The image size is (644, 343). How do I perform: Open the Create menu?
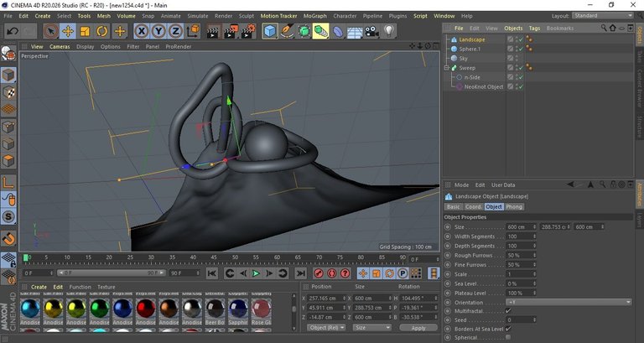42,16
